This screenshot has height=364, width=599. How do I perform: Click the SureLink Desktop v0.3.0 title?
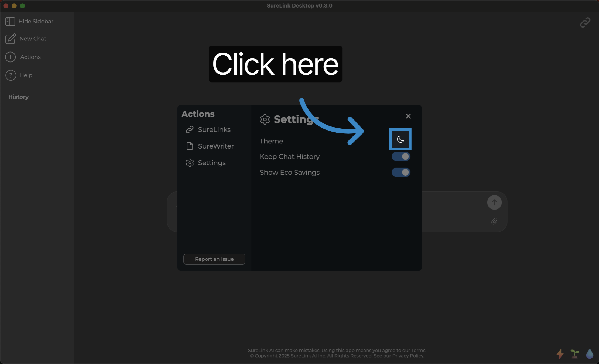click(x=299, y=6)
